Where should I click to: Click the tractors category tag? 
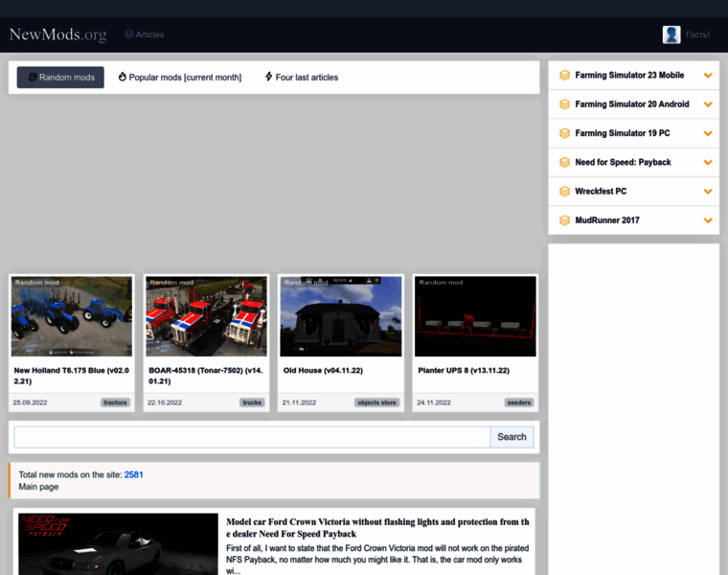[115, 402]
